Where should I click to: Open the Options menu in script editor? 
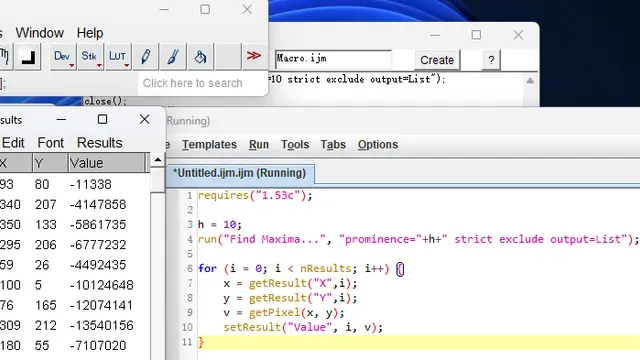[x=378, y=144]
